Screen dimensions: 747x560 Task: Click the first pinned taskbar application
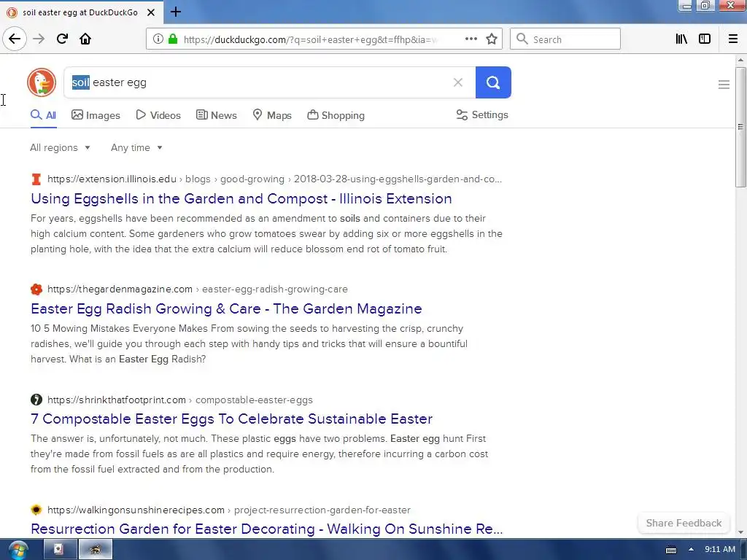pos(58,550)
